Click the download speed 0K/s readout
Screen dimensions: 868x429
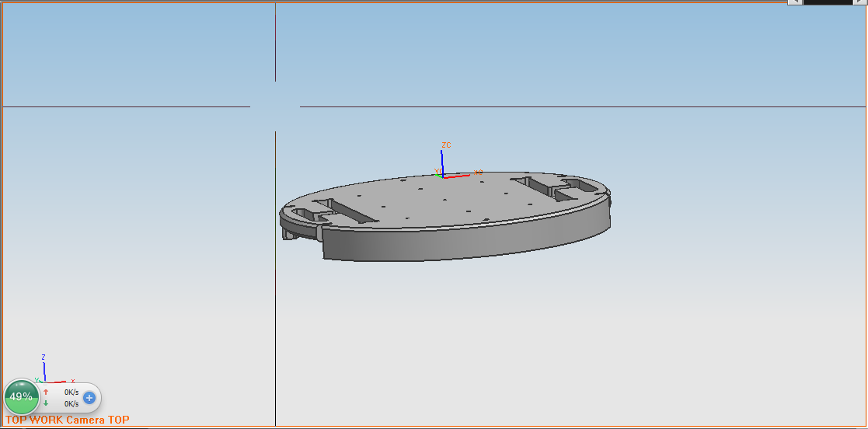coord(71,403)
